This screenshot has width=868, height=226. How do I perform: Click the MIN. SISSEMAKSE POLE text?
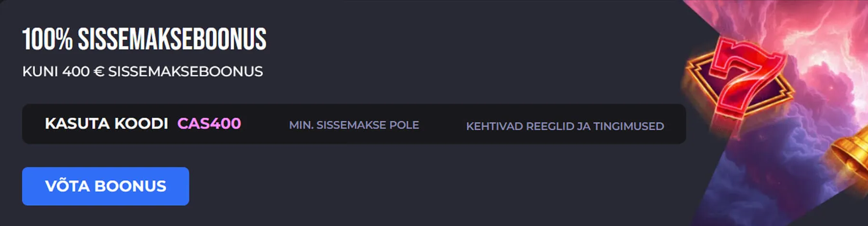click(353, 125)
